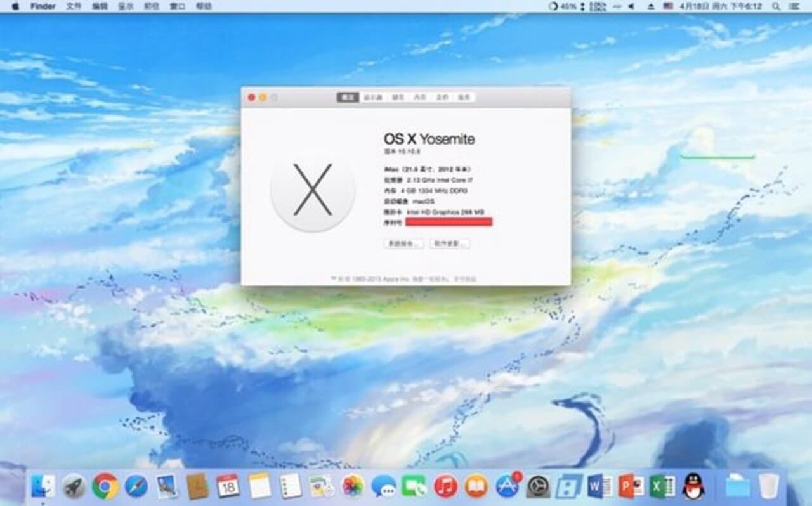812x506 pixels.
Task: Click the 系统报告... button
Action: (x=403, y=243)
